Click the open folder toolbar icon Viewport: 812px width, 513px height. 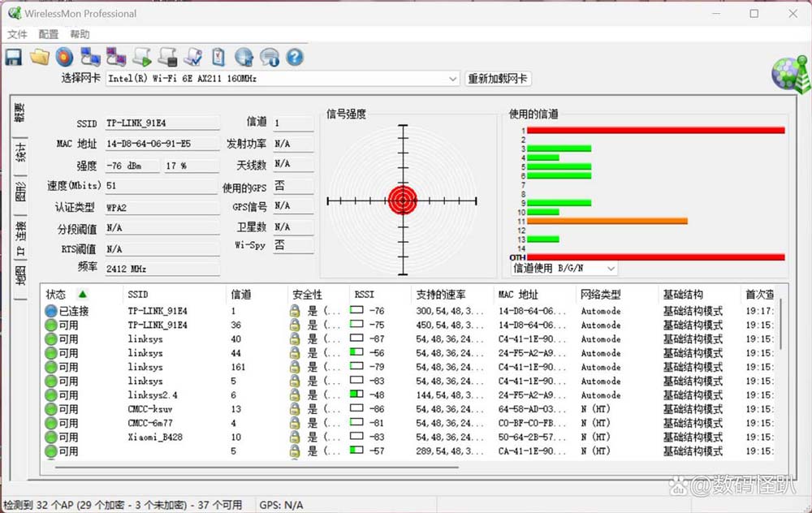tap(39, 57)
